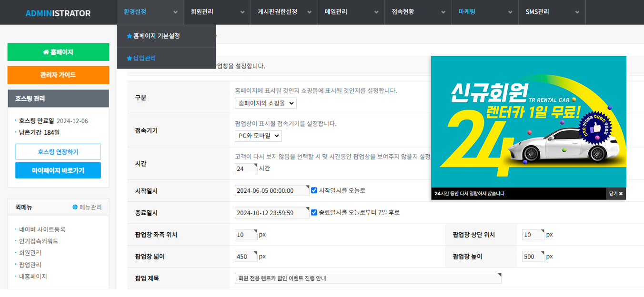Open the 게시판권한설정 top menu
This screenshot has height=297, width=644.
click(284, 12)
